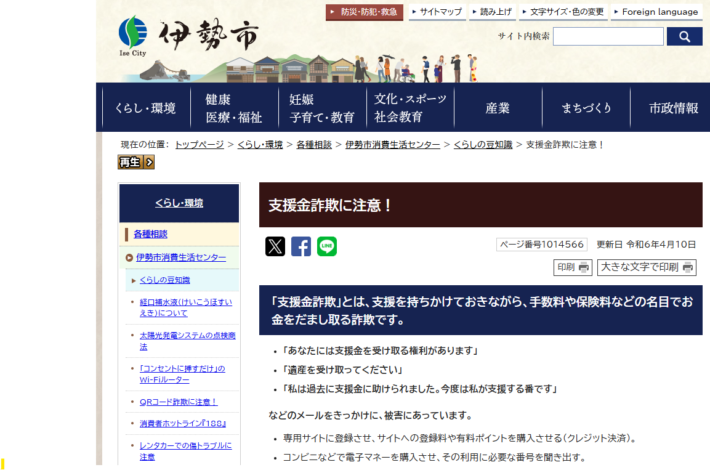Click 各種相談 breadcrumb link

314,144
